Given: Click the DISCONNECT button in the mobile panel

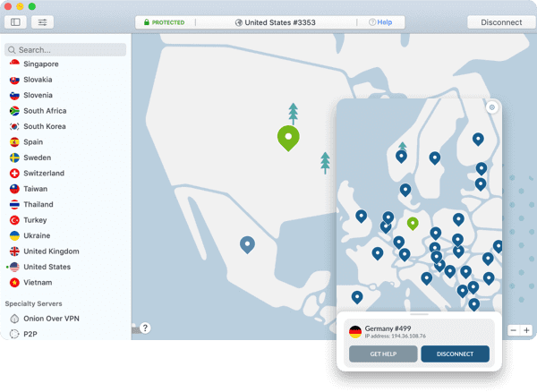Looking at the screenshot, I should coord(455,354).
